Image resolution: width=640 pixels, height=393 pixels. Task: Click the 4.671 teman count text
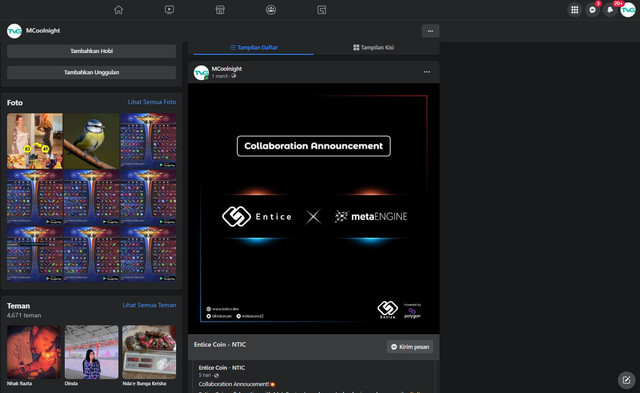click(24, 315)
